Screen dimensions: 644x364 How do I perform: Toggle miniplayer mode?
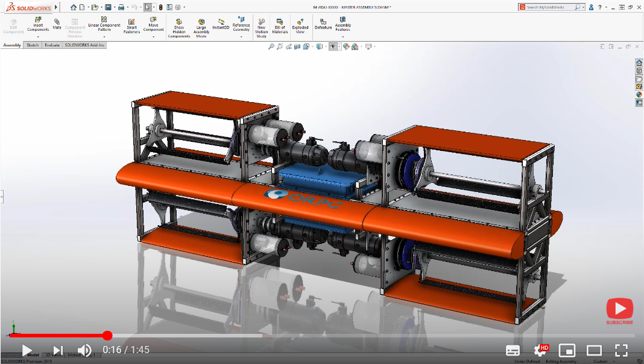click(567, 351)
